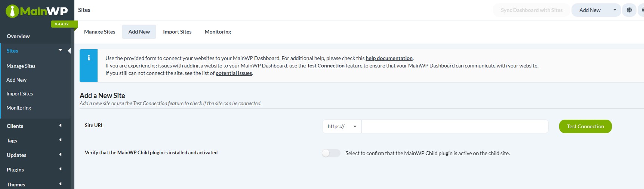
Task: Switch to the Import Sites tab
Action: pyautogui.click(x=177, y=32)
